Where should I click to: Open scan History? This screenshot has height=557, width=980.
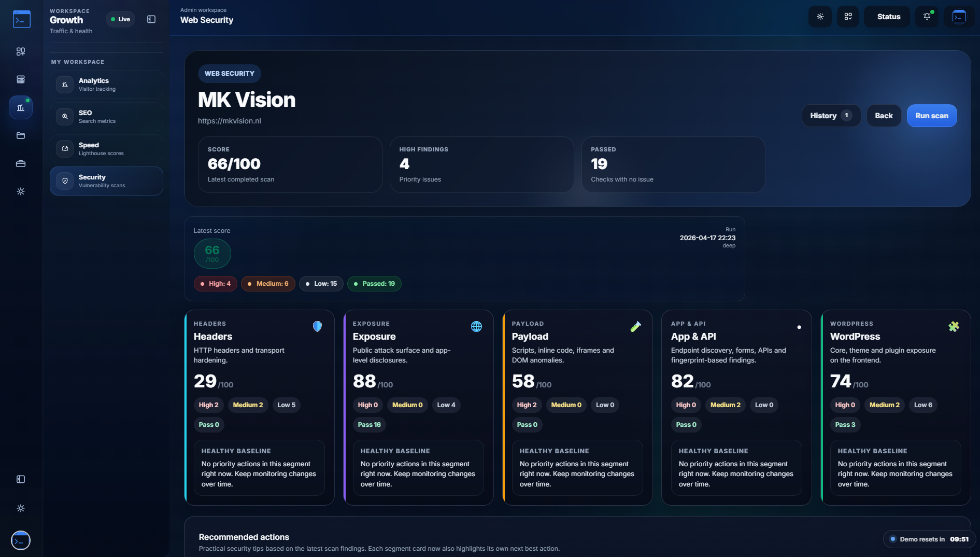tap(831, 116)
